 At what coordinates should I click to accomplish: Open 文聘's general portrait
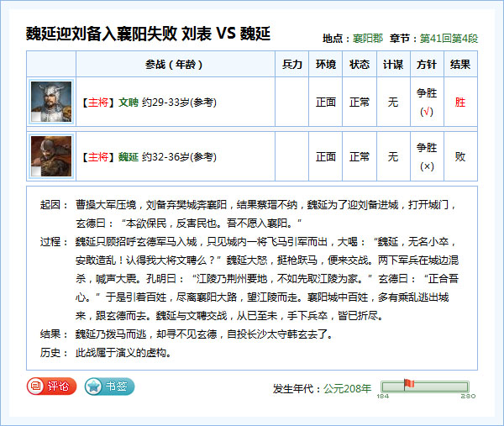tap(50, 102)
